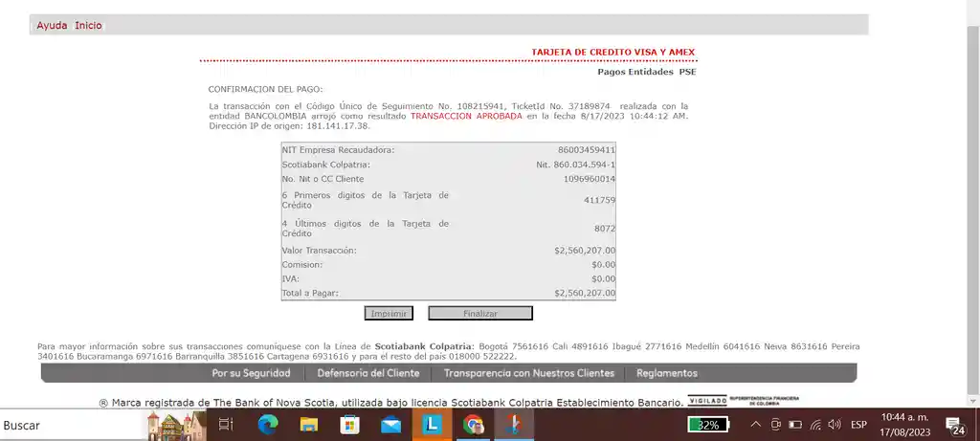980x441 pixels.
Task: Click the 32% battery indicator
Action: pyautogui.click(x=708, y=426)
